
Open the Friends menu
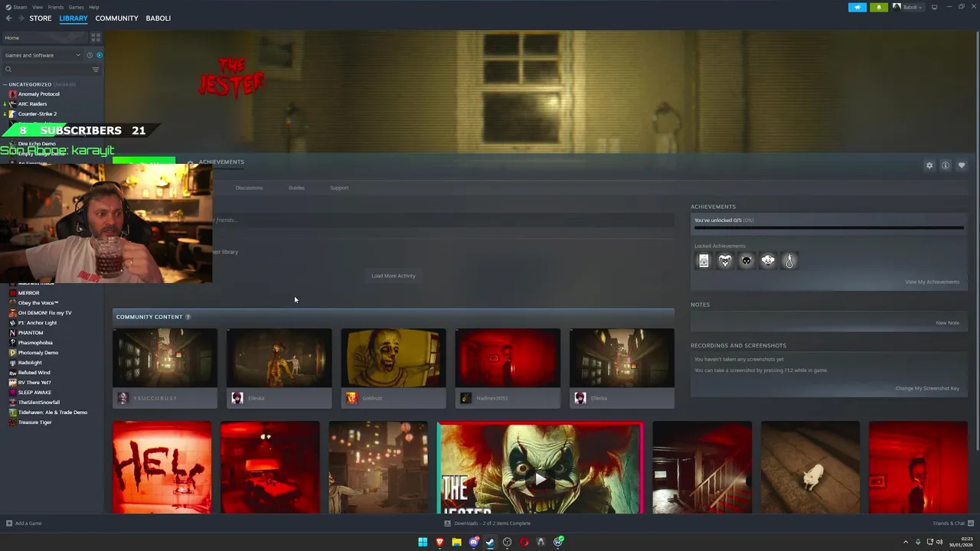56,7
